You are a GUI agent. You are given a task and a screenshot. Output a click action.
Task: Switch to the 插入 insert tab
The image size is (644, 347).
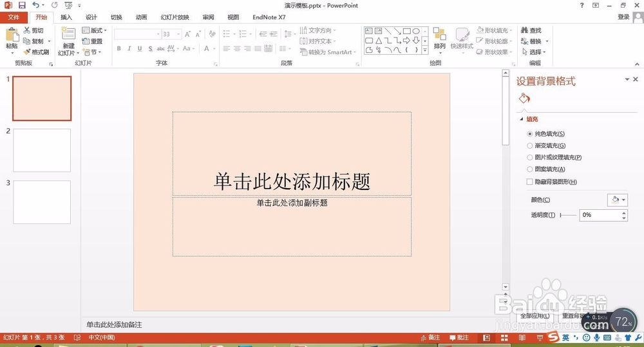[66, 17]
